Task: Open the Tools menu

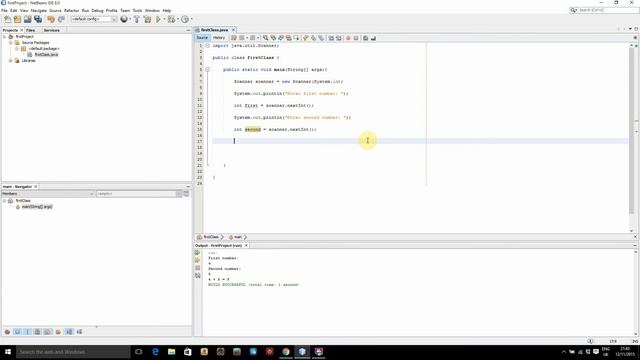Action: pyautogui.click(x=137, y=10)
